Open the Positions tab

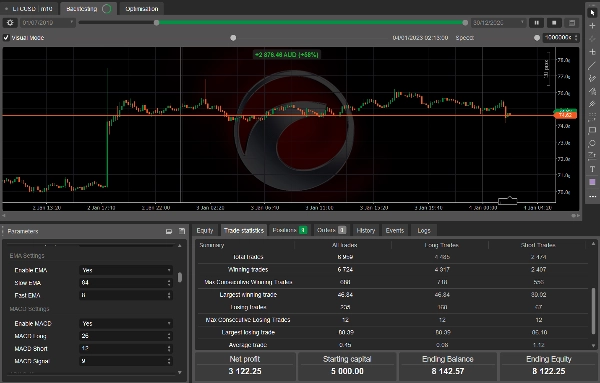[x=290, y=230]
